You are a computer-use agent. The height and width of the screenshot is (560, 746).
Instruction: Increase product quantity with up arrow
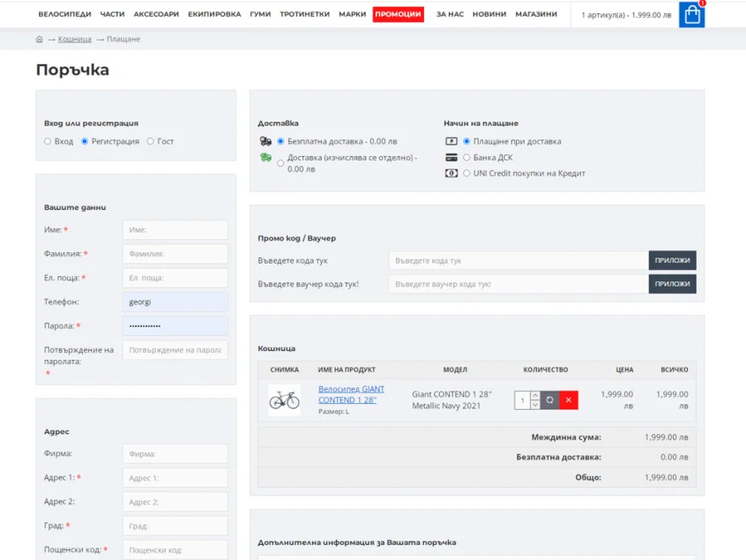click(x=535, y=395)
